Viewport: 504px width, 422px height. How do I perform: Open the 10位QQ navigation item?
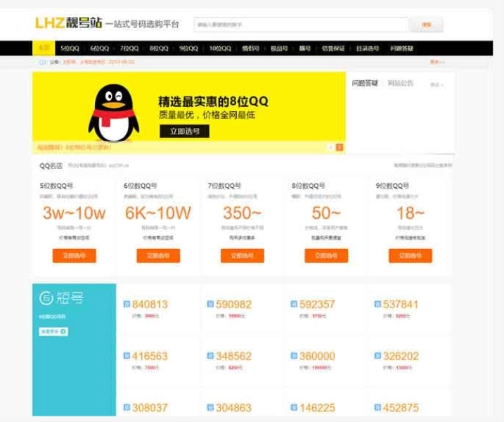220,49
